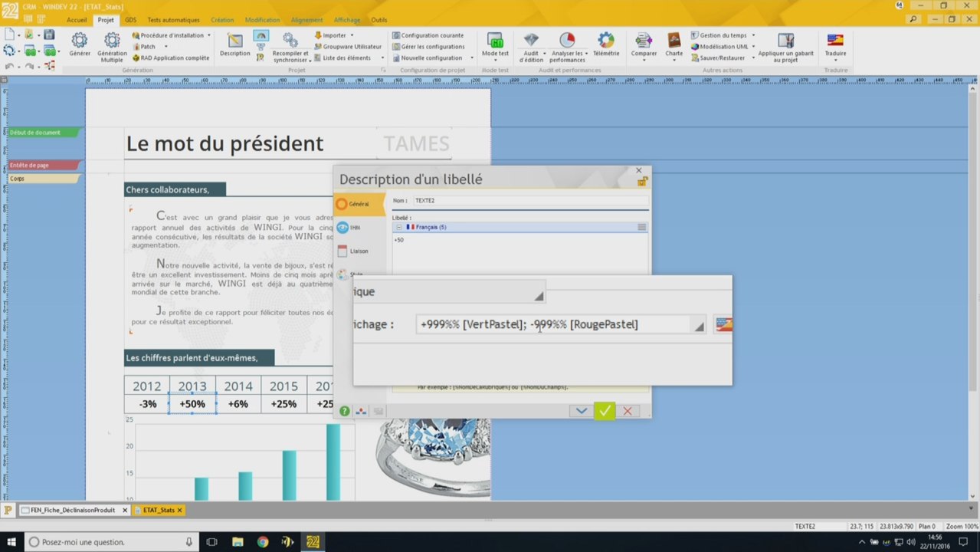Open Création ribbon tab
Viewport: 980px width, 552px height.
pyautogui.click(x=222, y=20)
